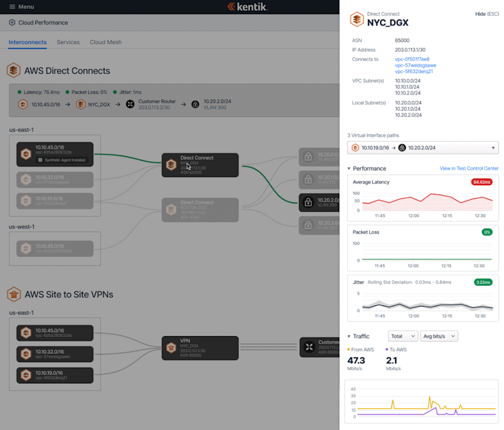Click the lock icon on the 10.20.2.0 VLAN 300 node
The width and height of the screenshot is (504, 430).
(x=308, y=202)
